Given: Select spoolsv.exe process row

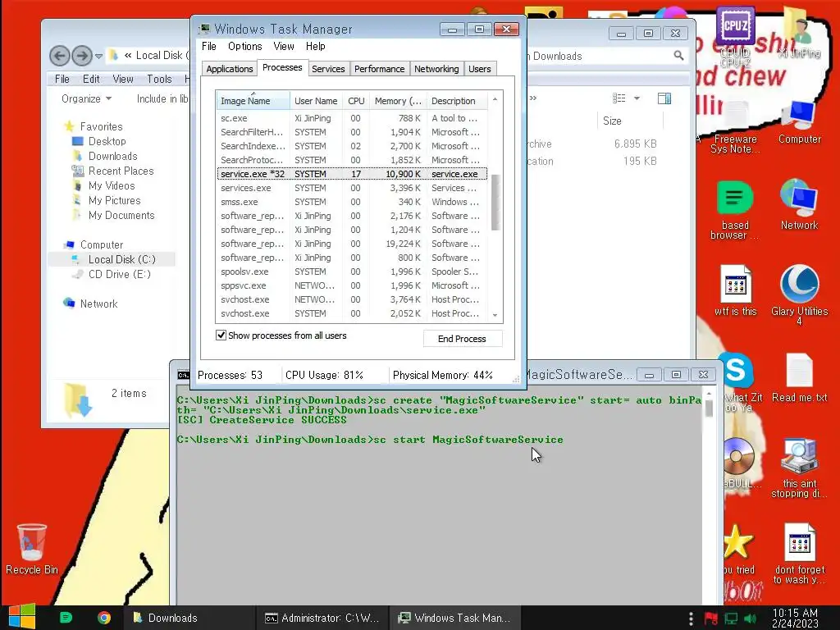Looking at the screenshot, I should (352, 272).
